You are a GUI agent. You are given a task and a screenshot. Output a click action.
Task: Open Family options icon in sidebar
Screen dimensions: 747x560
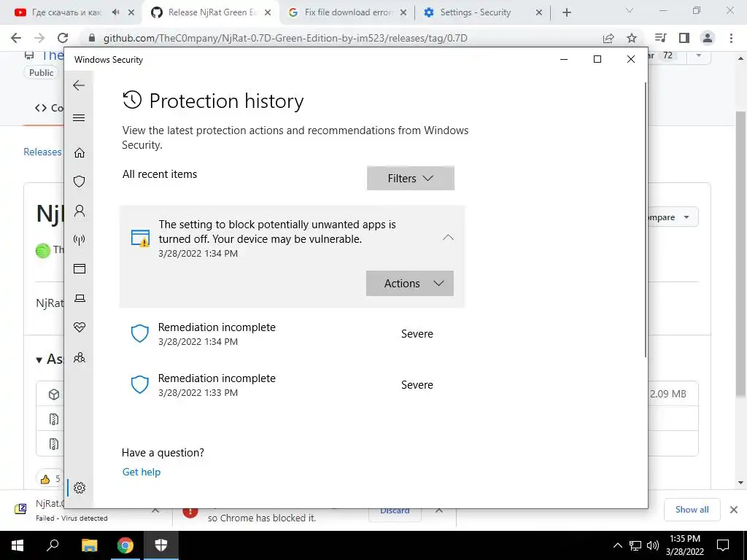(79, 357)
